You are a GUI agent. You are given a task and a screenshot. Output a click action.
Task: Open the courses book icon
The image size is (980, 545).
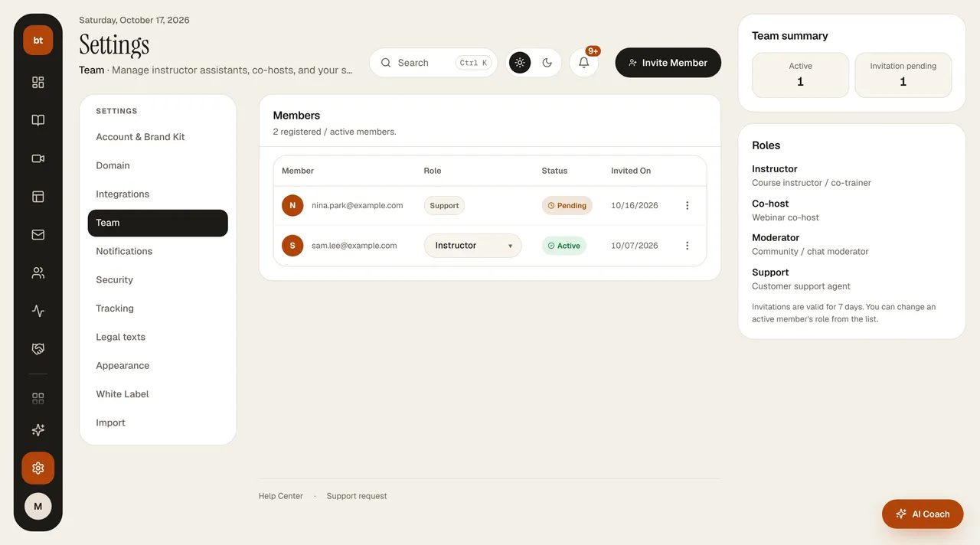(x=38, y=120)
